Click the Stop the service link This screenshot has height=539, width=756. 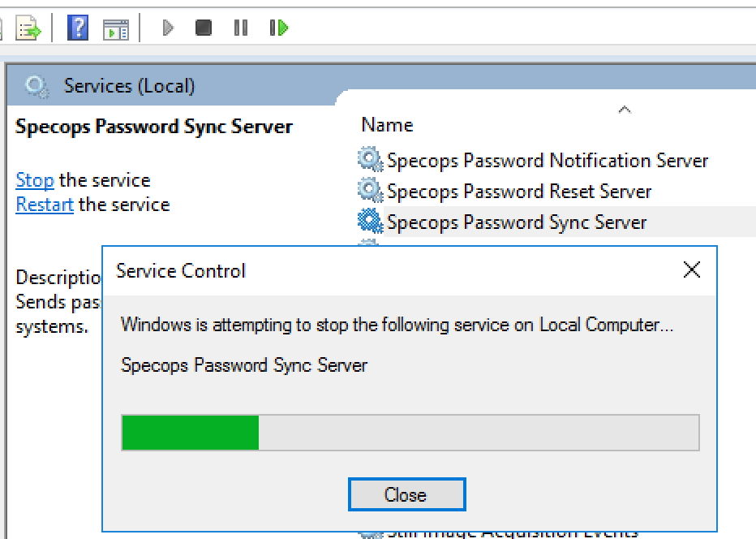tap(35, 180)
